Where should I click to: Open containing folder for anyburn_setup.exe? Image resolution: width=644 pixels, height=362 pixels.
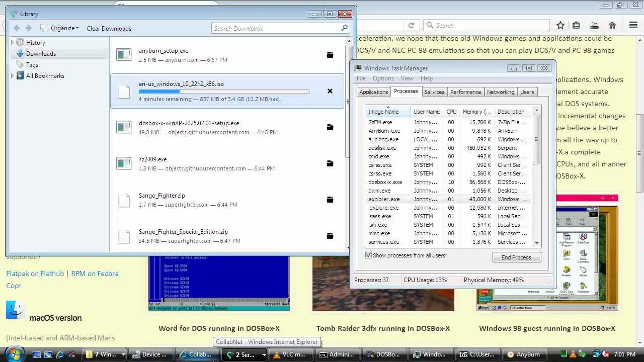pyautogui.click(x=330, y=55)
